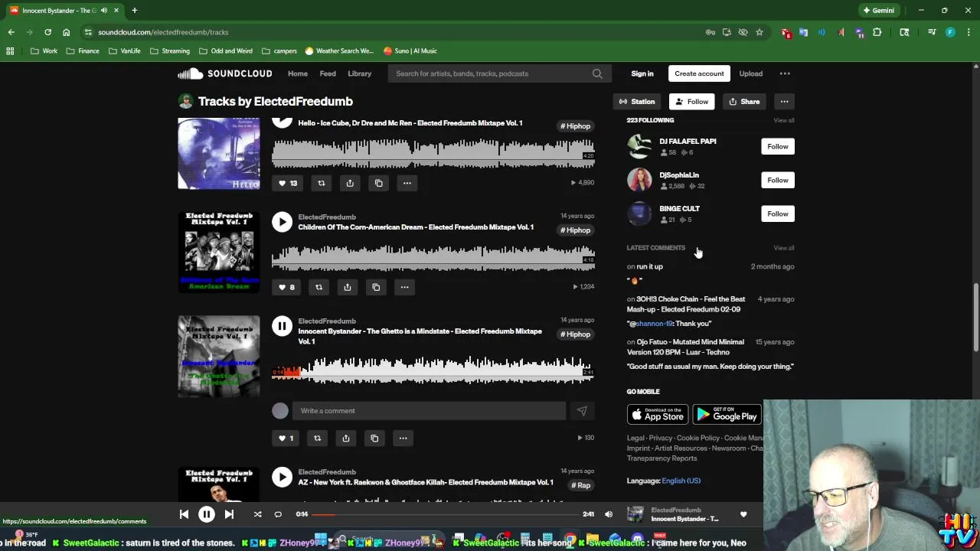The width and height of the screenshot is (980, 551).
Task: Start the ElectedFreedumb Station
Action: click(x=637, y=101)
